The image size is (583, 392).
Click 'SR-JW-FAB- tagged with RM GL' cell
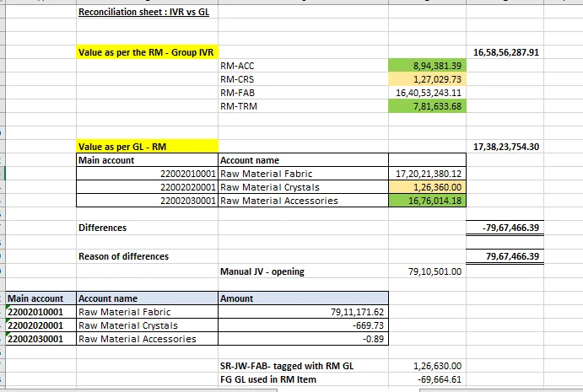(x=303, y=366)
